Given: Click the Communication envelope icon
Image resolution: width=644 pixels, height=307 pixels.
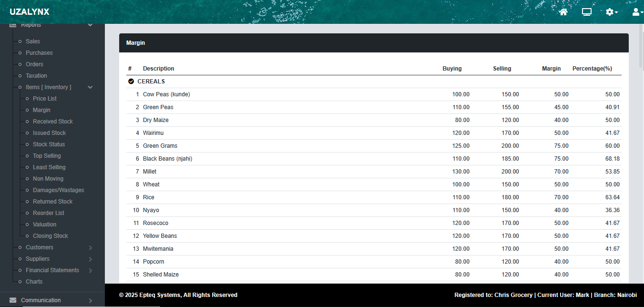Looking at the screenshot, I should pos(13,300).
